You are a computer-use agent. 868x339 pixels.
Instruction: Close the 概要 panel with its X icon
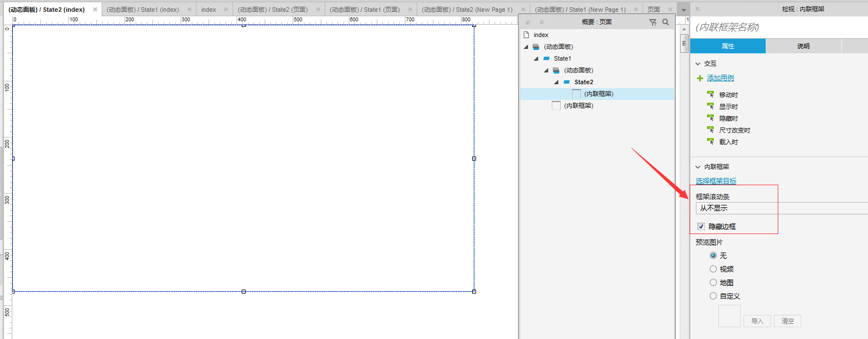[542, 22]
